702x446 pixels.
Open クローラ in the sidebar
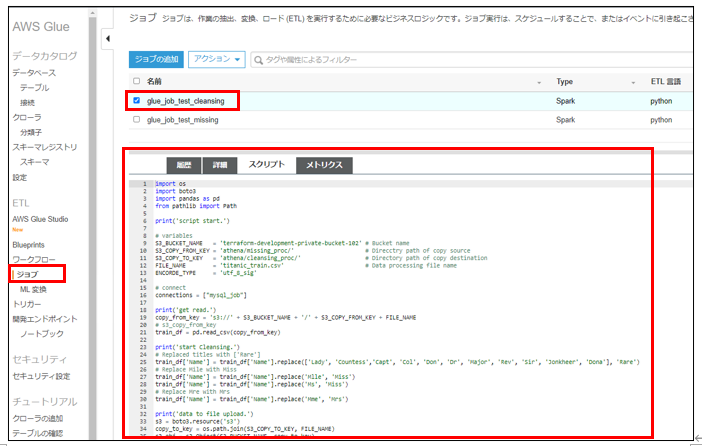[27, 117]
